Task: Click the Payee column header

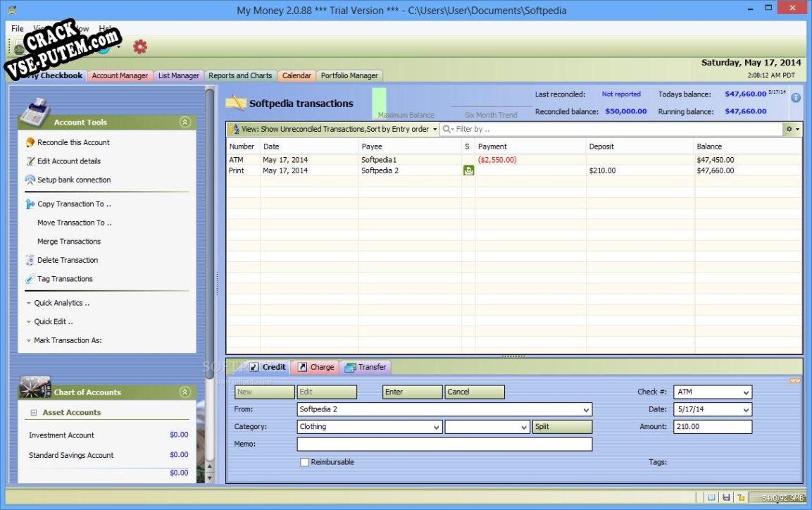Action: pyautogui.click(x=410, y=147)
